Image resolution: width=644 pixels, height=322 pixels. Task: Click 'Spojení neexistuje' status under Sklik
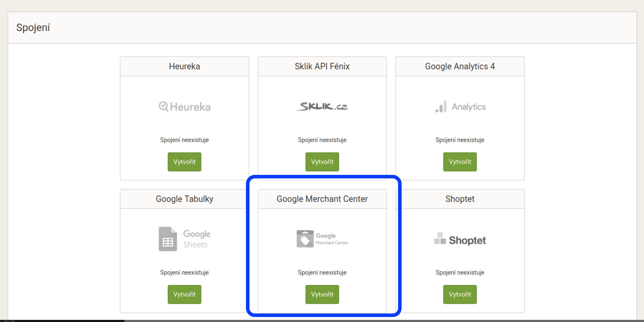coord(322,140)
